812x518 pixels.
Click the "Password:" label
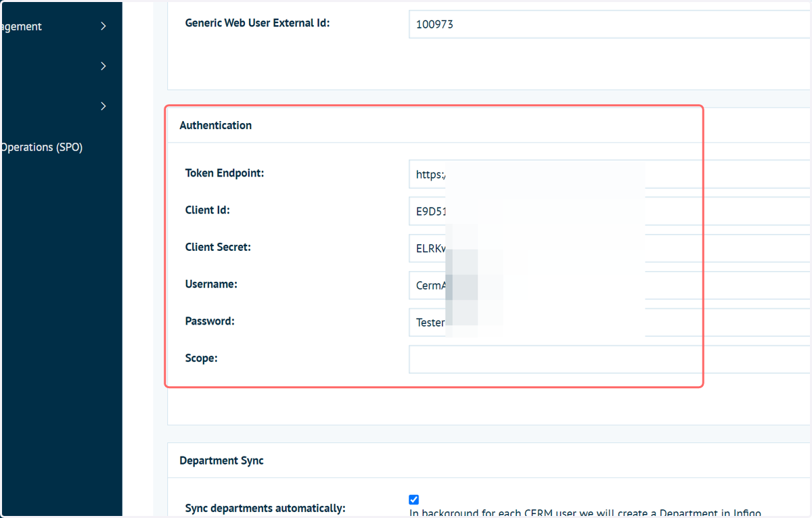tap(210, 321)
